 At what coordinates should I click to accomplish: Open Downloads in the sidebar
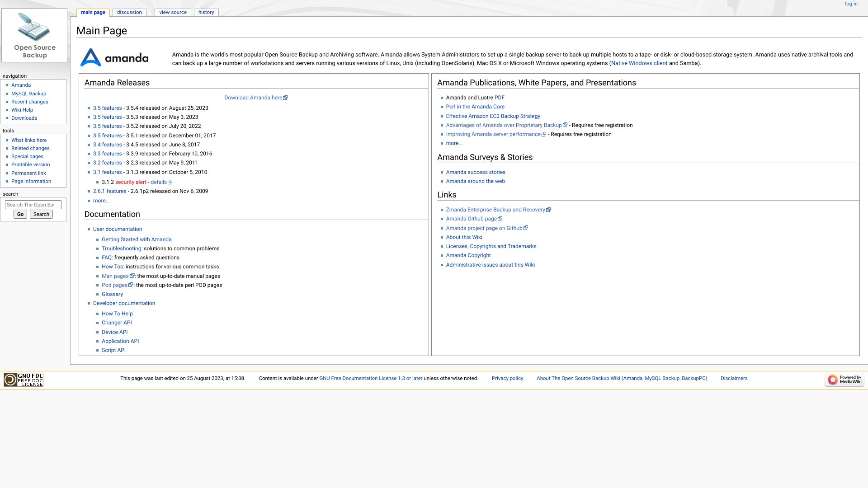[24, 118]
